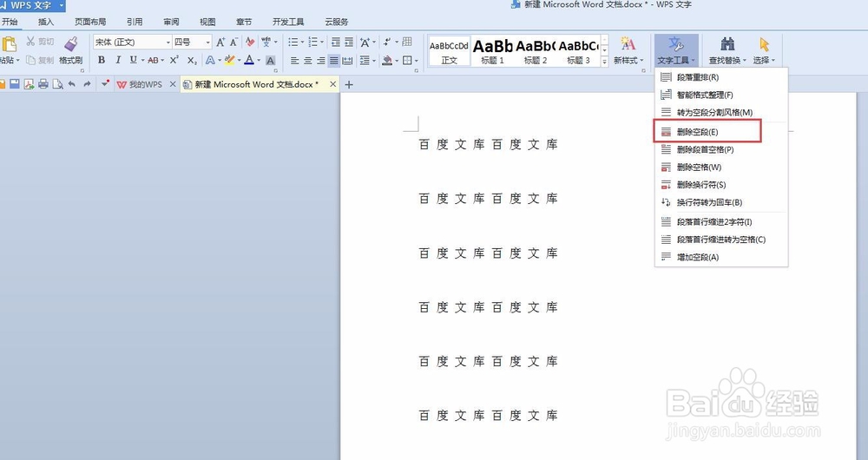The height and width of the screenshot is (460, 868).
Task: Select the 正文 style thumbnail
Action: (x=449, y=51)
